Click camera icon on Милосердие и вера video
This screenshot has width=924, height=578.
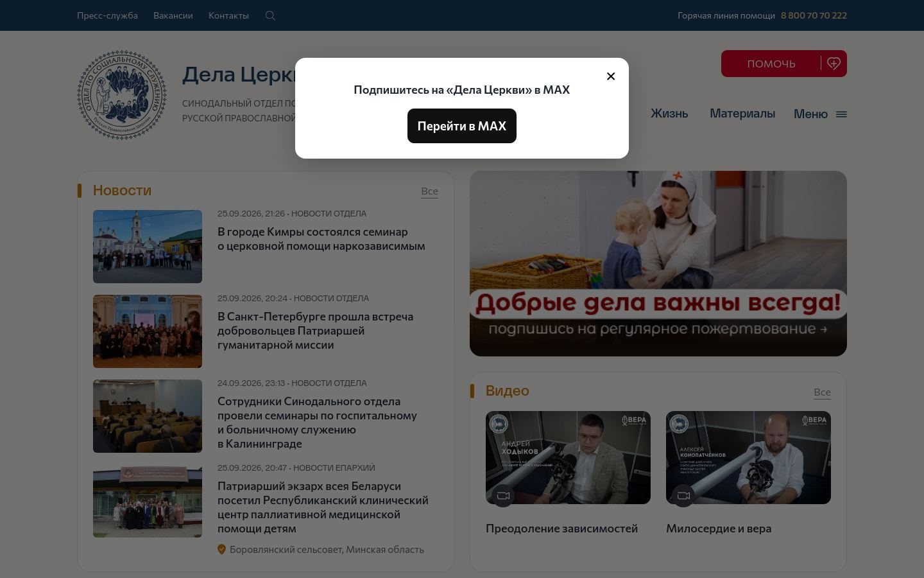pos(683,495)
